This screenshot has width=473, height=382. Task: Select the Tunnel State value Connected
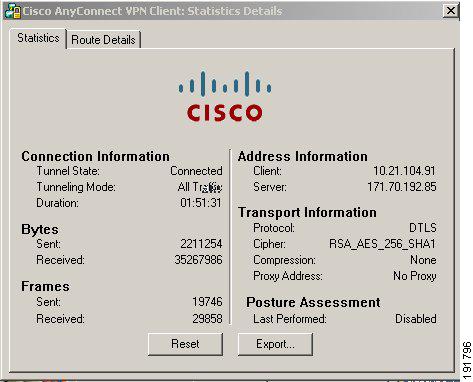coord(196,171)
